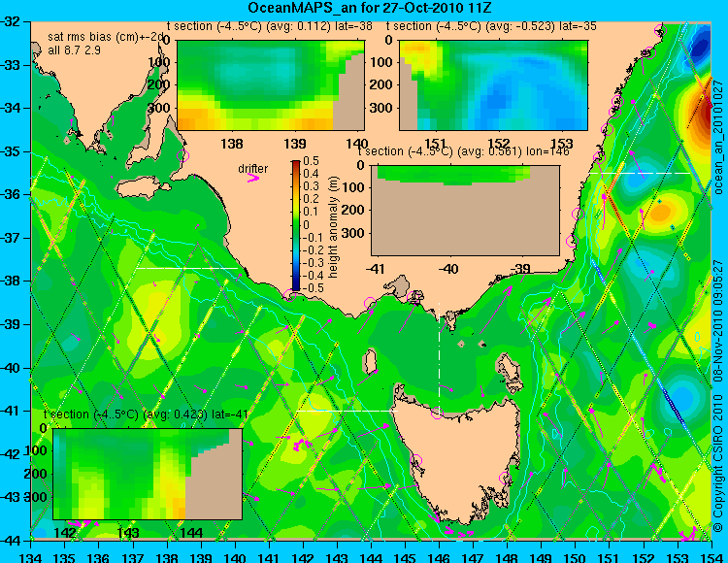Select the "sat rms bias (cm)+-2d" label
728x563 pixels.
click(x=106, y=38)
